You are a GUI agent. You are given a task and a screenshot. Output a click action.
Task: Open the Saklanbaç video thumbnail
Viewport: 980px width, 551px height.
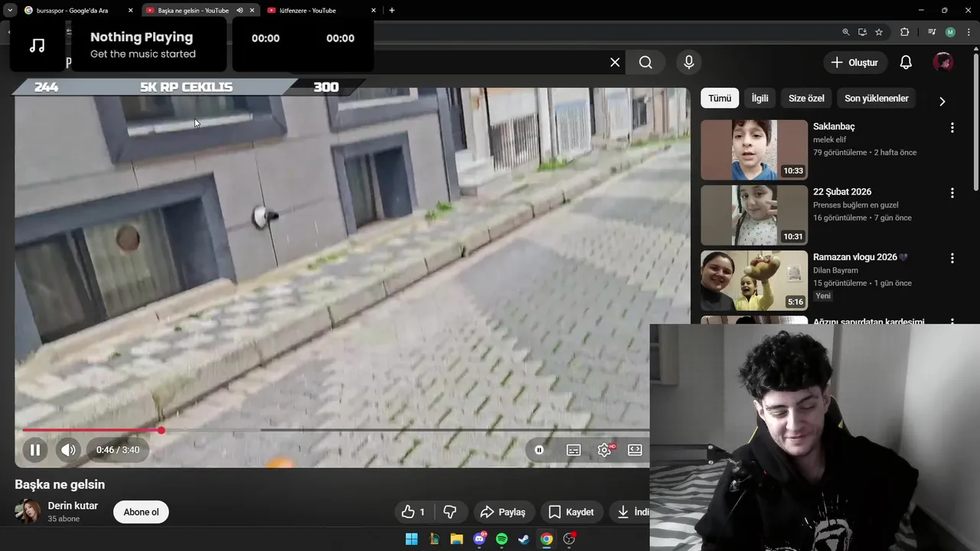(x=754, y=150)
